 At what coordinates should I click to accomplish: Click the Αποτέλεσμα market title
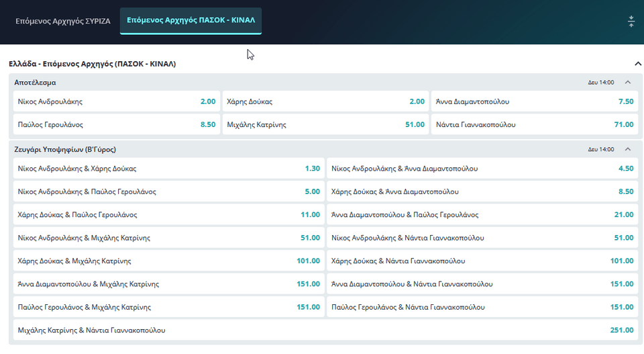tap(35, 82)
